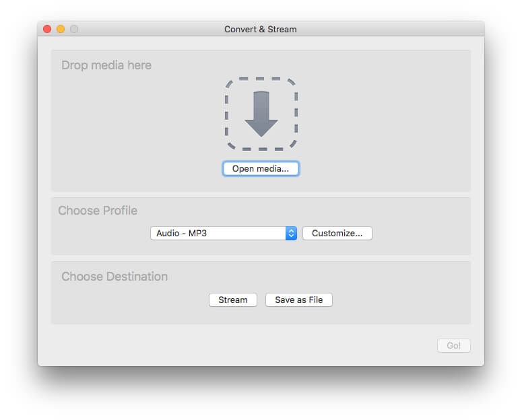Click the Go! button
Screen dimensions: 522x420
click(453, 345)
